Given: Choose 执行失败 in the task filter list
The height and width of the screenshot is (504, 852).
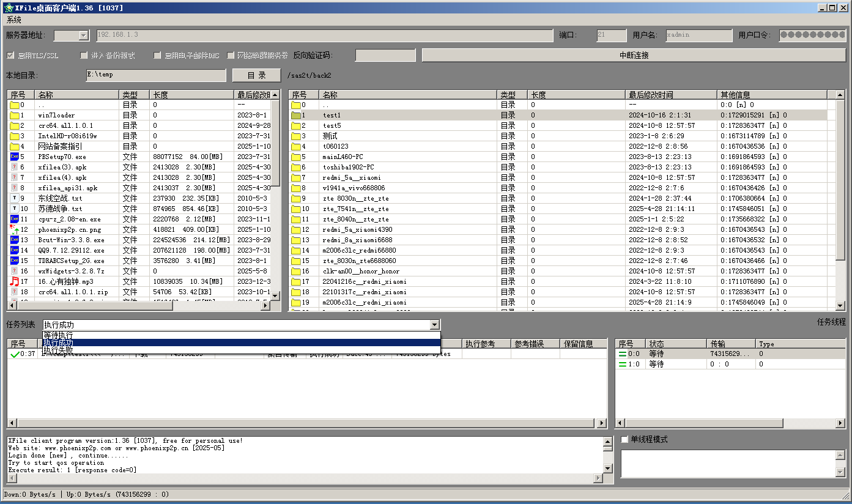Looking at the screenshot, I should point(58,350).
